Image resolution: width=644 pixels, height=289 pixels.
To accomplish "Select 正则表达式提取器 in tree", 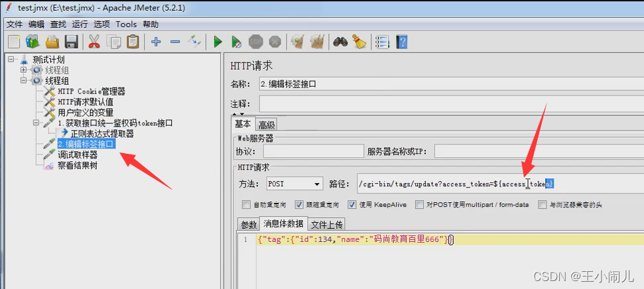I will click(x=102, y=134).
